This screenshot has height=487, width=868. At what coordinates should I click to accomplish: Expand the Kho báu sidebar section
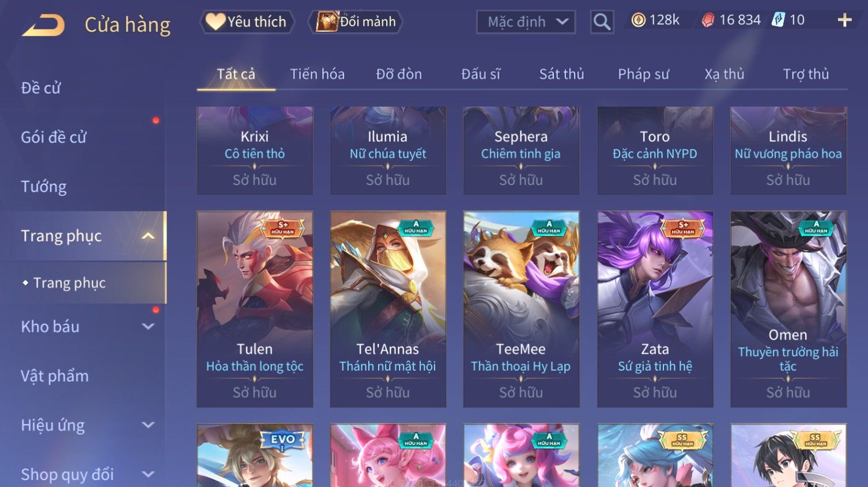pos(148,326)
